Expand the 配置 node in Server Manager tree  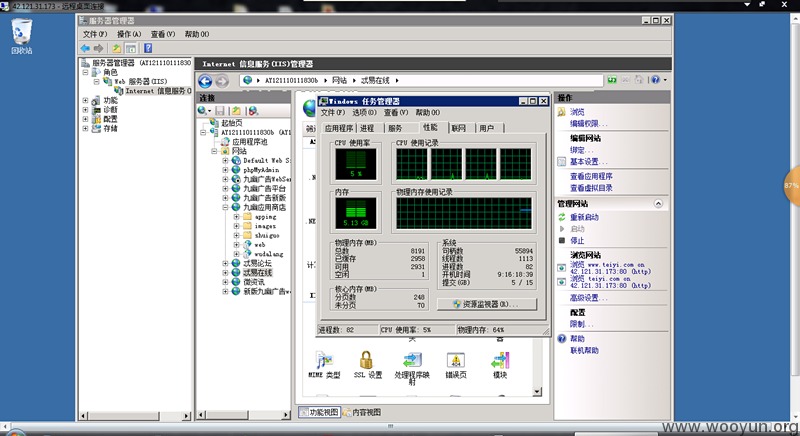pyautogui.click(x=86, y=119)
